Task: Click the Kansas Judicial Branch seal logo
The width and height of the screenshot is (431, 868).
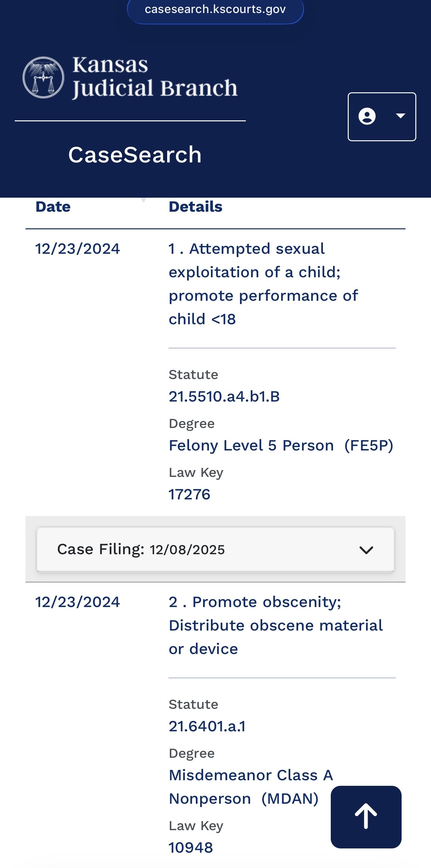Action: click(43, 78)
